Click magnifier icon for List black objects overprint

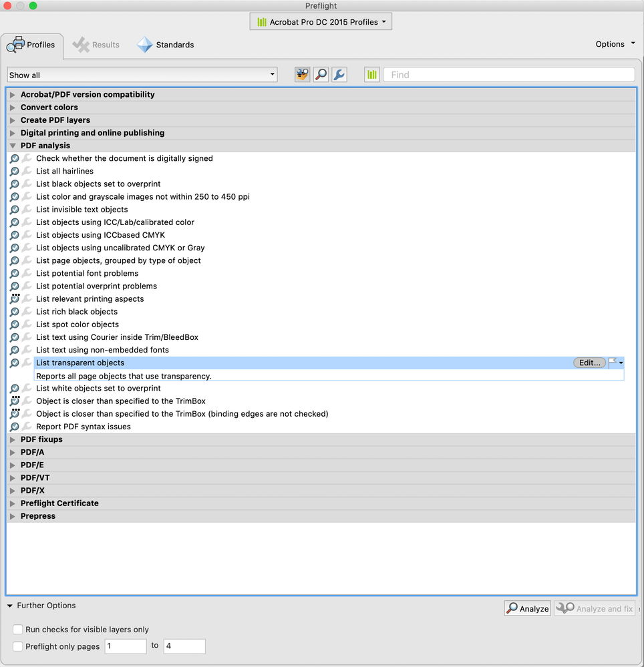pos(15,184)
